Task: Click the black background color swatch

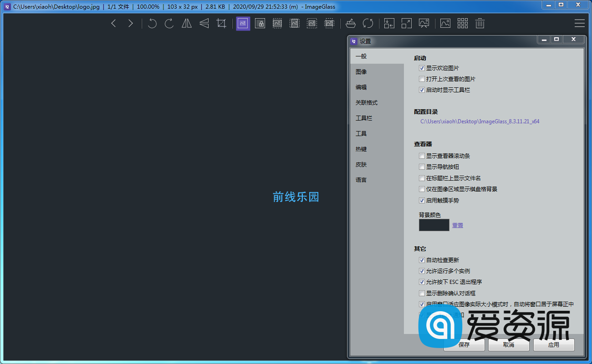Action: tap(434, 225)
